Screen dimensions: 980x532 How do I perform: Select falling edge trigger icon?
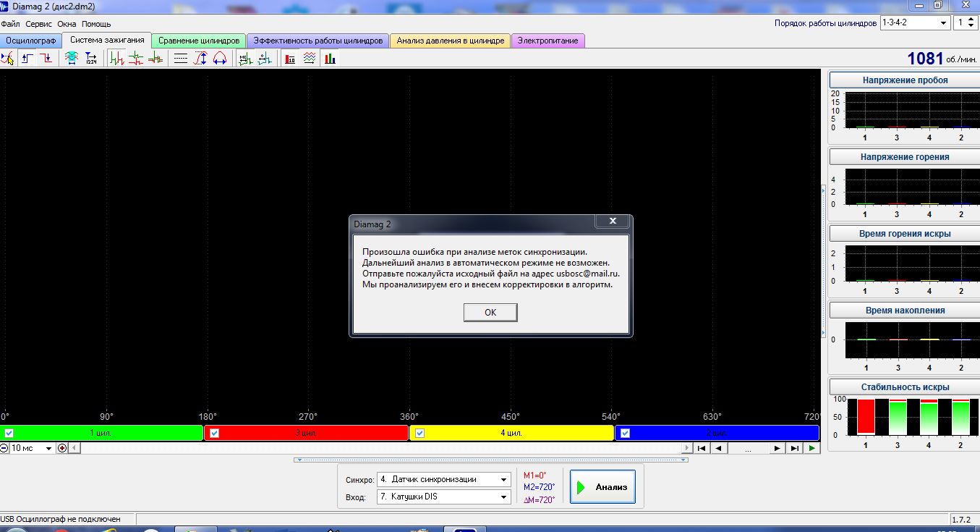click(46, 59)
